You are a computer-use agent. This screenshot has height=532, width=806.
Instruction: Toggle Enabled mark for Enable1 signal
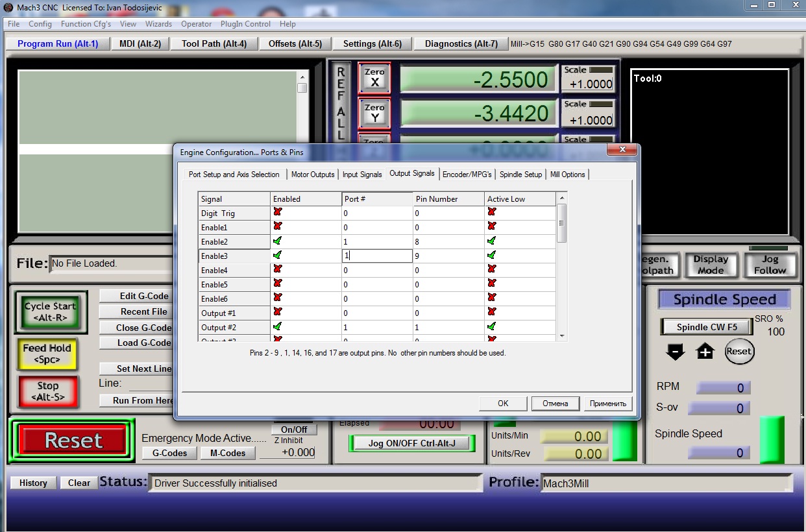coord(278,226)
